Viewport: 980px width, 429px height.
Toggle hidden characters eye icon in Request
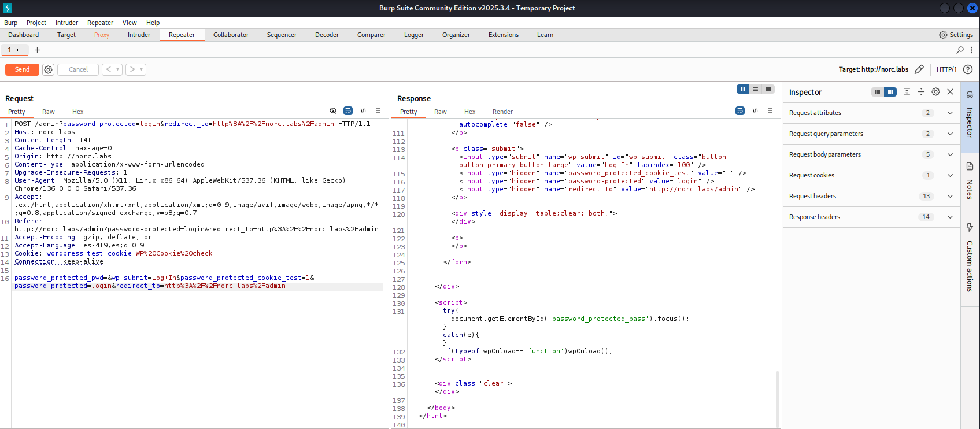pyautogui.click(x=333, y=110)
